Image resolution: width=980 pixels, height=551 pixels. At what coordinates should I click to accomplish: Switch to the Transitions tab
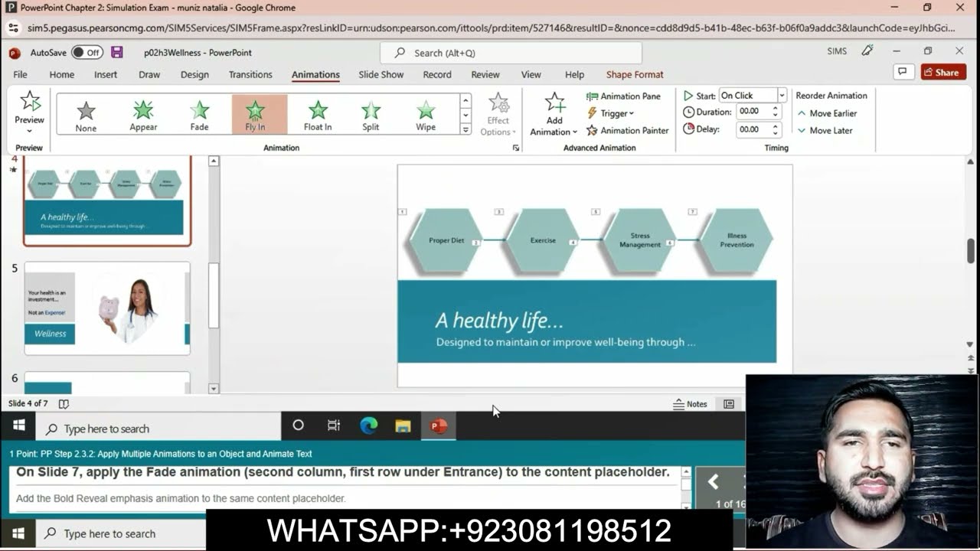pos(250,74)
